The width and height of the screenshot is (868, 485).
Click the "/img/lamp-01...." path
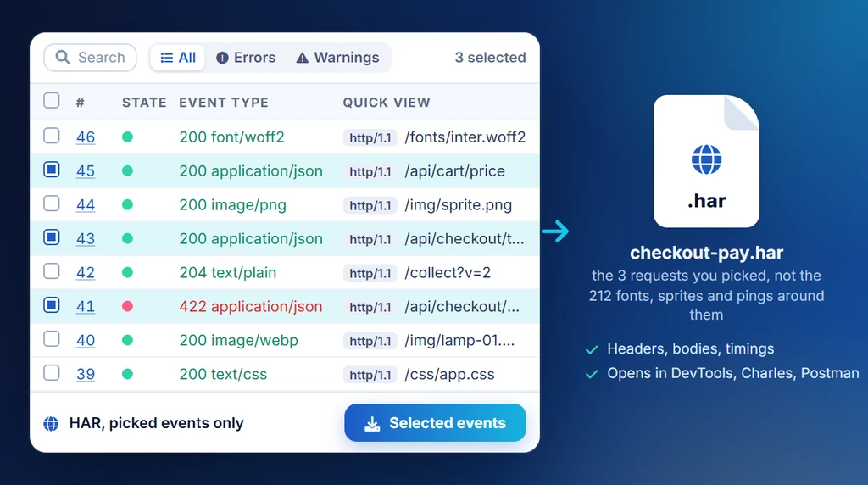coord(459,340)
